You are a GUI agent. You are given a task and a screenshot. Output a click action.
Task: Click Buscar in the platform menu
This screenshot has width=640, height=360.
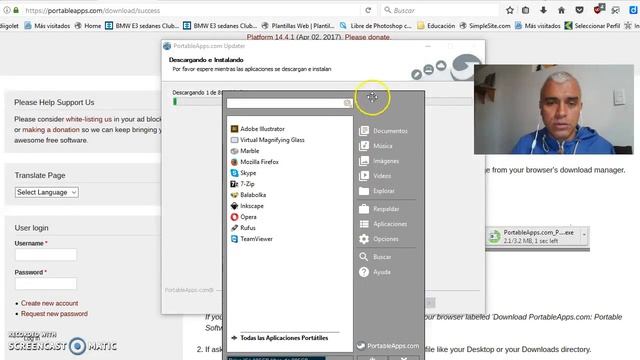click(375, 257)
